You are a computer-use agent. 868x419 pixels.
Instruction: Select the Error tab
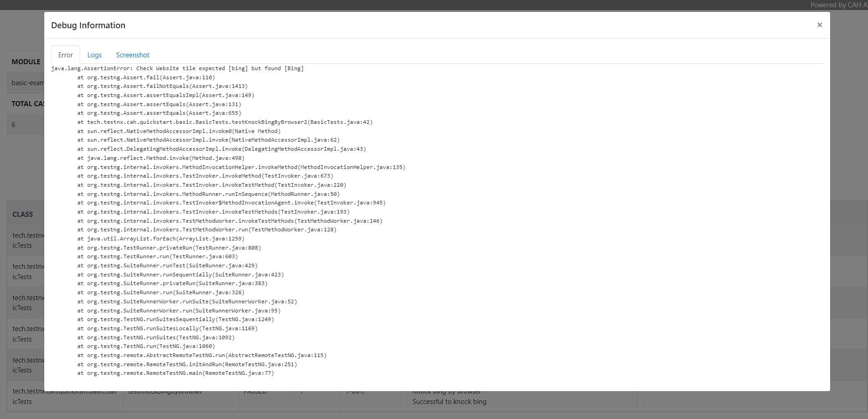[x=65, y=55]
